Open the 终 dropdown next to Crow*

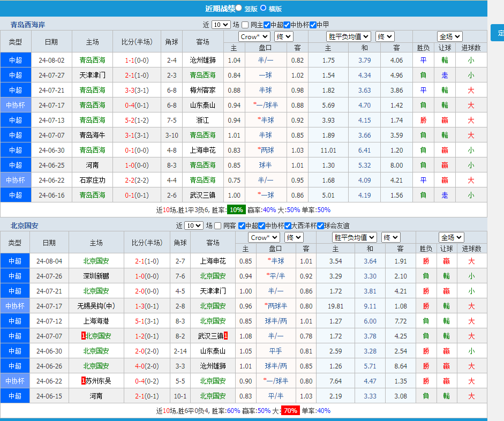(x=283, y=36)
